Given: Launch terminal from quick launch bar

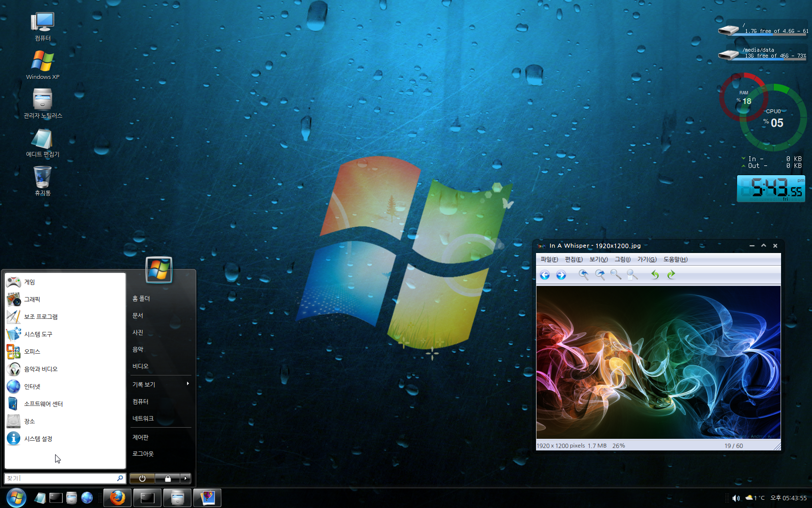Looking at the screenshot, I should point(56,497).
